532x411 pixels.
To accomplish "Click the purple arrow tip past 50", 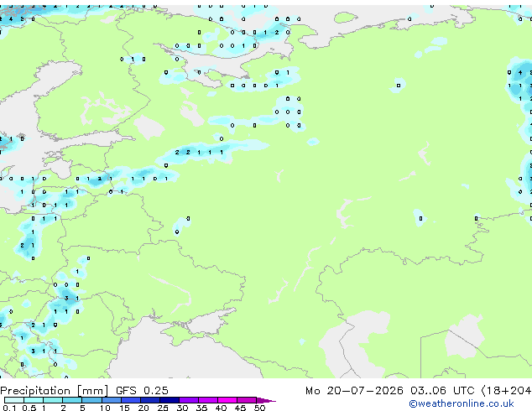I will coord(266,400).
